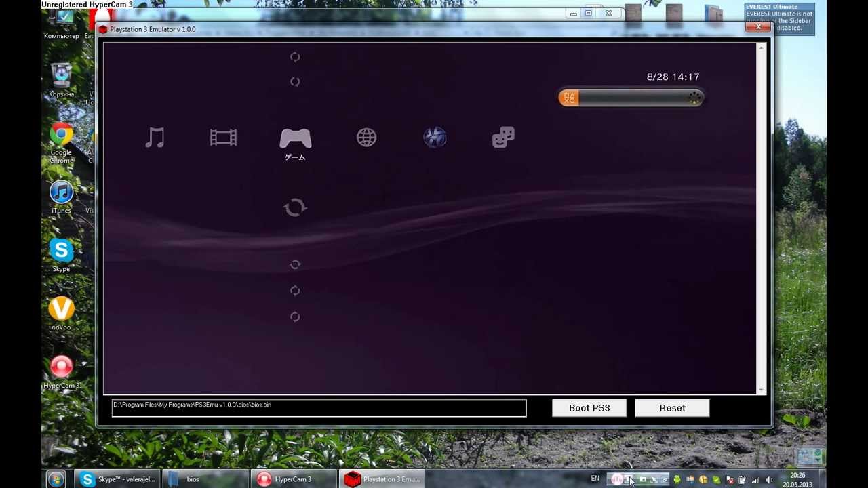This screenshot has height=488, width=868.
Task: Click the busy spinner in the status bar
Action: 694,98
